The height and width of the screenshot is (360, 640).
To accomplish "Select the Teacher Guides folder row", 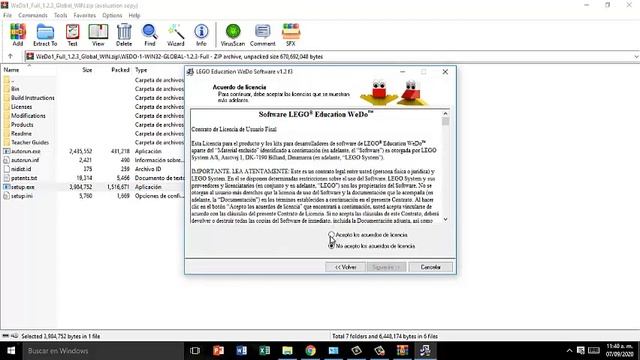I will coord(93,142).
